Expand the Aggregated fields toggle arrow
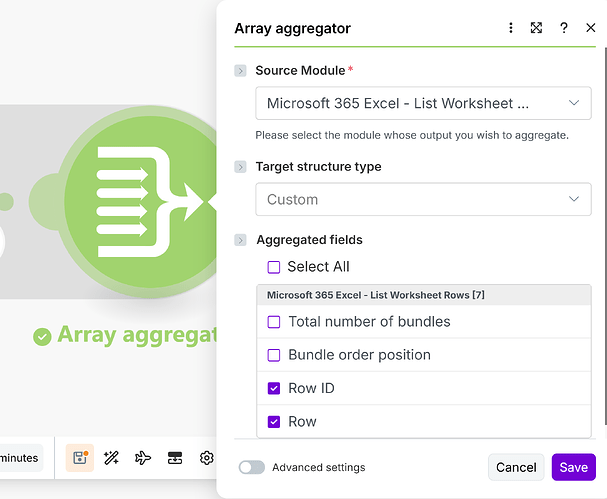Viewport: 607px width, 499px height. 240,240
